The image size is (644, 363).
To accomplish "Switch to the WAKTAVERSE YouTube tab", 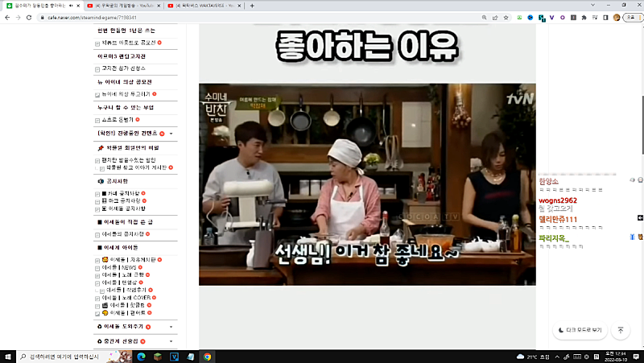I will click(204, 6).
